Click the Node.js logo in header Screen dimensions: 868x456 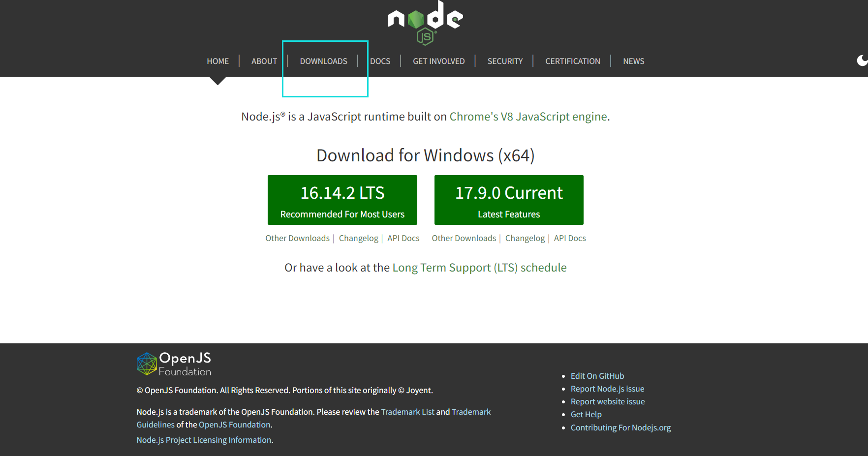coord(426,23)
